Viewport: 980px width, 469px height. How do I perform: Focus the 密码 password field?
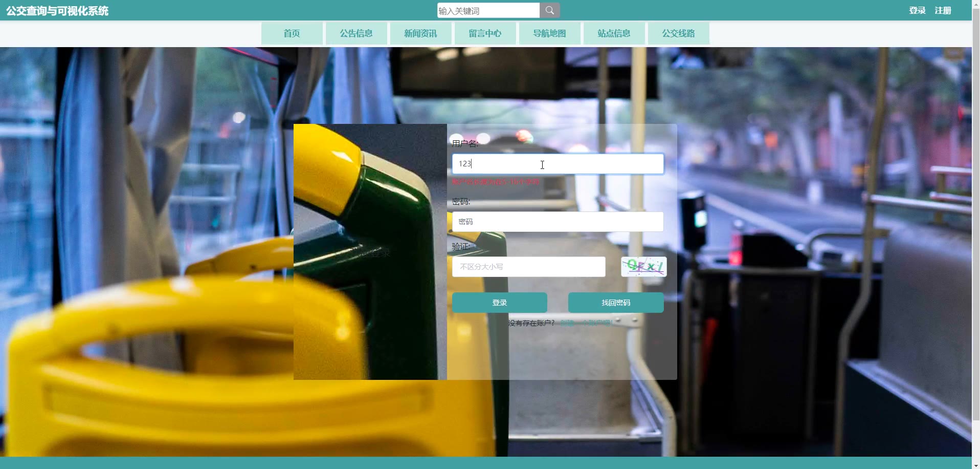558,222
